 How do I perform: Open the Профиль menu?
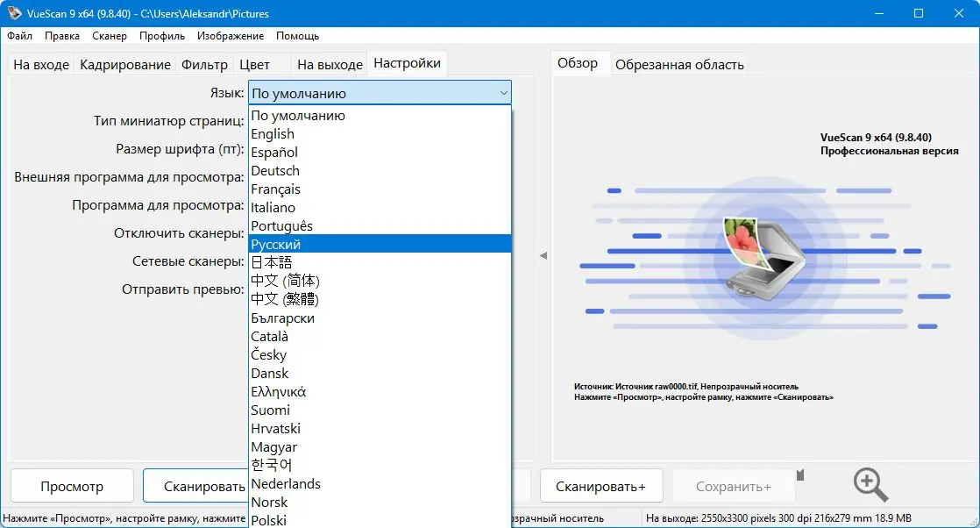coord(162,36)
